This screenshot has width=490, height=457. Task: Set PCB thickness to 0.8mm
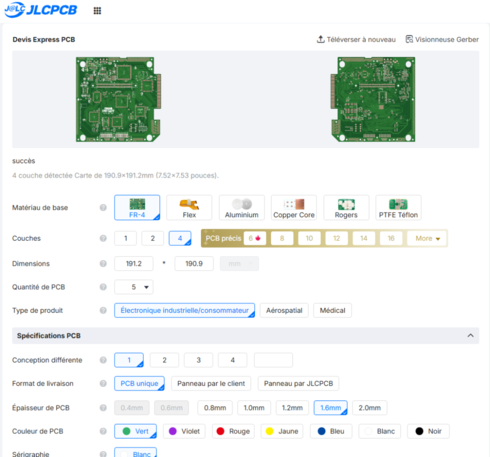click(x=215, y=408)
